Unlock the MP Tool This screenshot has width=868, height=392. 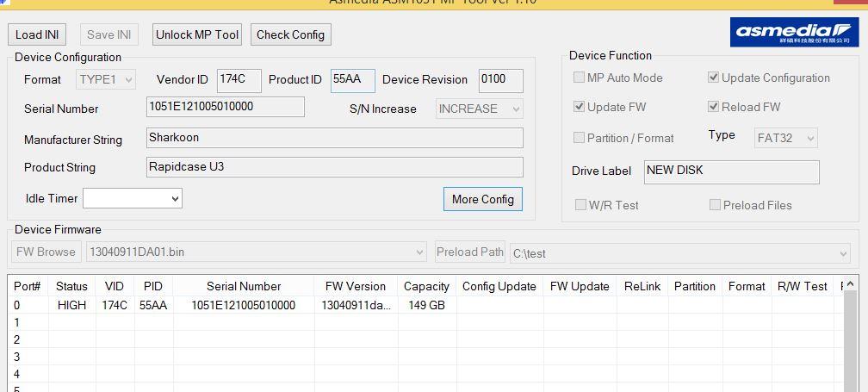point(197,34)
